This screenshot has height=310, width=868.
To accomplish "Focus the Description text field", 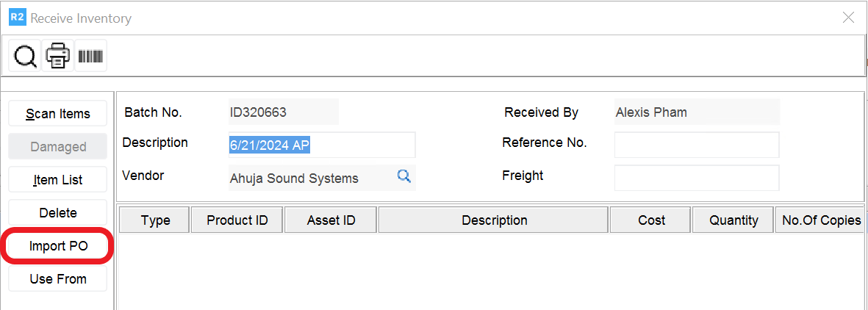I will [x=322, y=145].
